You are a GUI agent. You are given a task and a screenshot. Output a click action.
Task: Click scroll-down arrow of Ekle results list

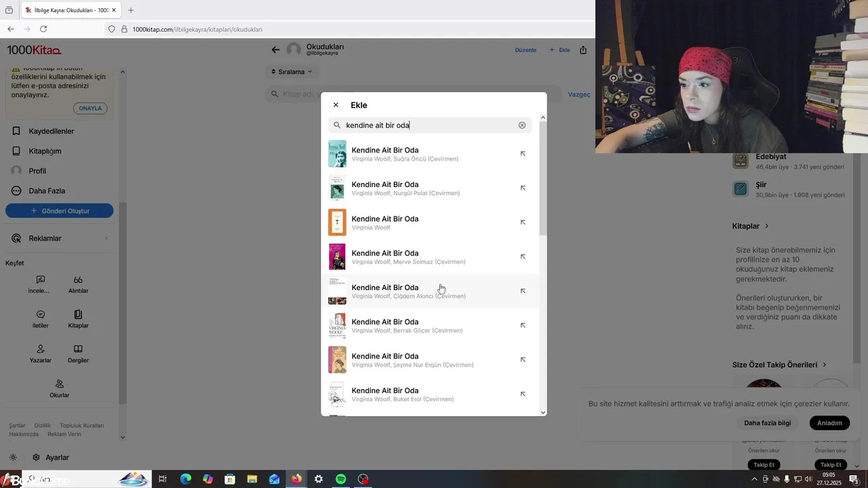coord(543,412)
